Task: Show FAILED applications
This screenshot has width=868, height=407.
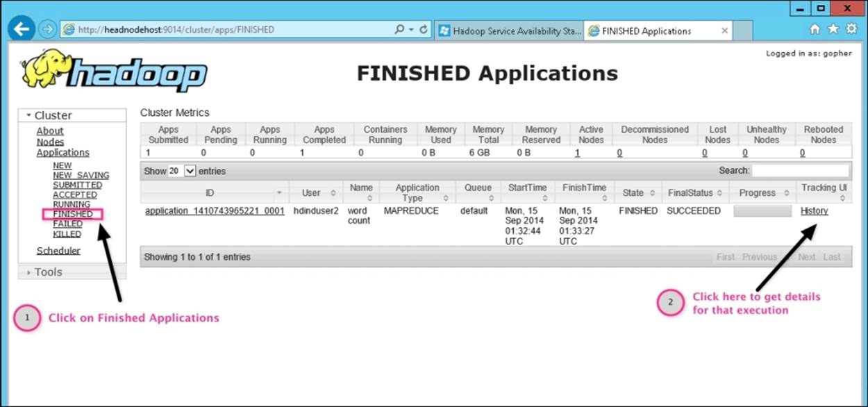Action: click(67, 224)
